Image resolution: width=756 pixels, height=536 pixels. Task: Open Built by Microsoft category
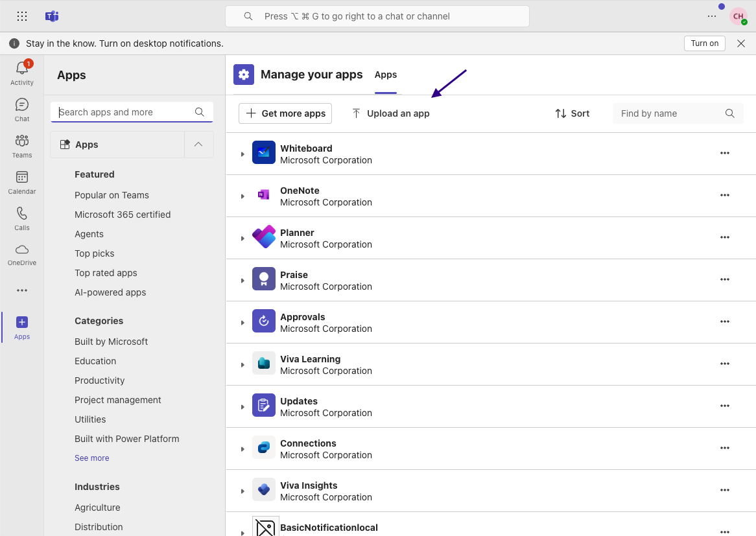point(112,342)
